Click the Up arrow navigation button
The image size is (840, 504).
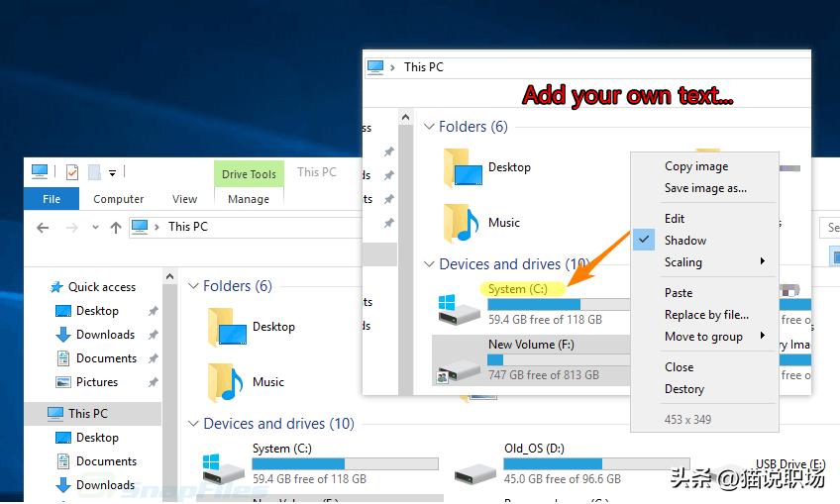click(x=116, y=227)
